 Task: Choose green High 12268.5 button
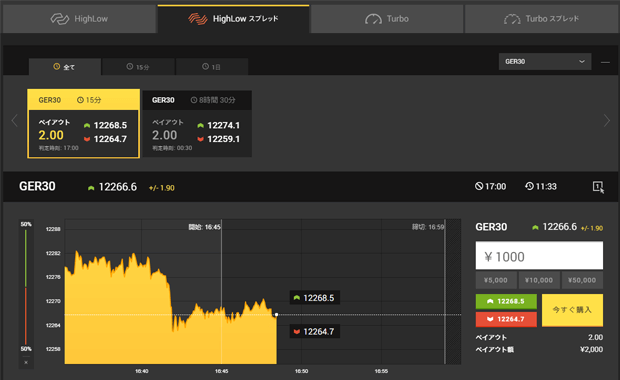[506, 301]
